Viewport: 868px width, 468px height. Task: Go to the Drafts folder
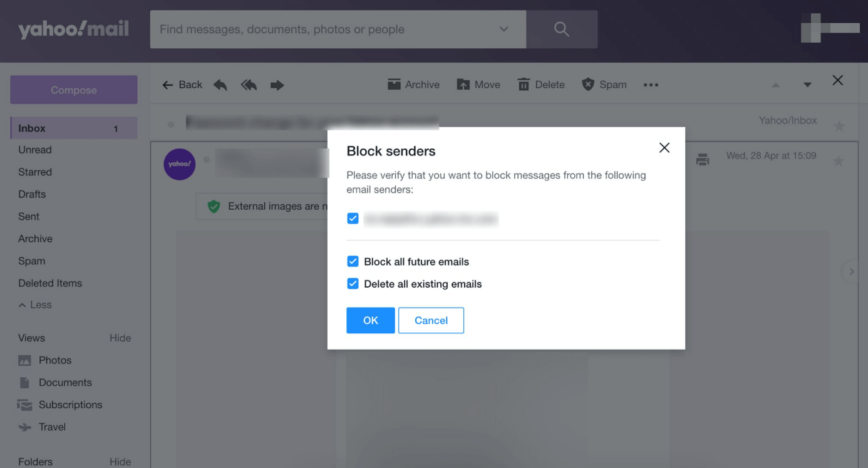point(32,194)
